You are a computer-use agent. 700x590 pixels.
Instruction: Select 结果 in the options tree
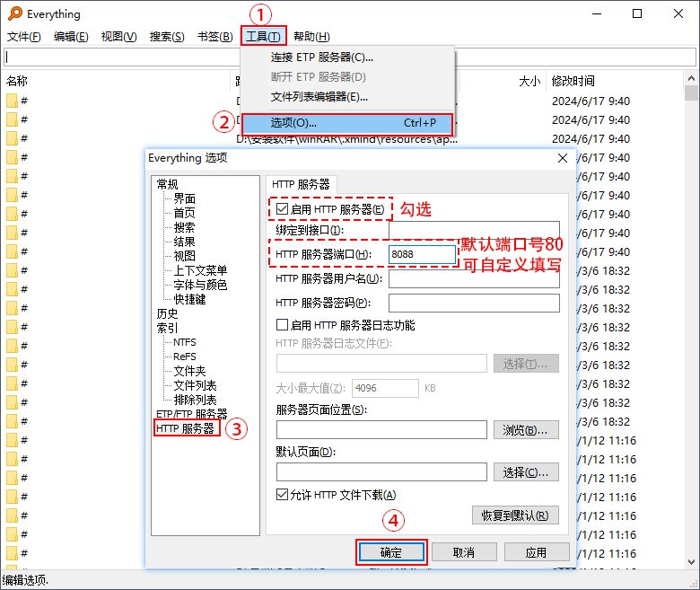click(x=184, y=242)
